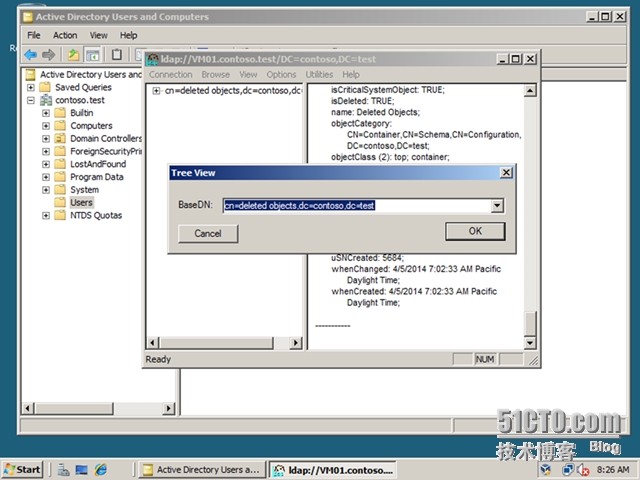The height and width of the screenshot is (480, 640).
Task: Expand the ForeignSecurityPrincipals node
Action: pos(46,151)
